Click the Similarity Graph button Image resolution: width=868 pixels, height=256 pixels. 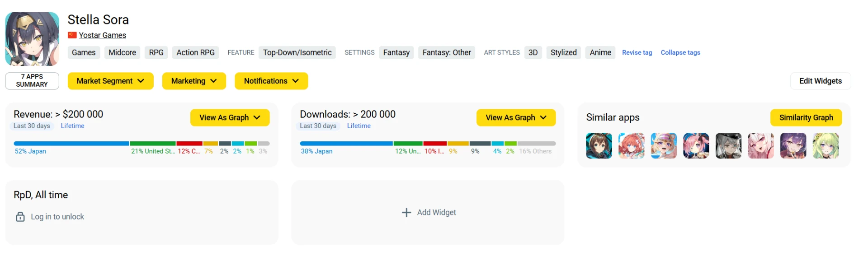tap(806, 118)
